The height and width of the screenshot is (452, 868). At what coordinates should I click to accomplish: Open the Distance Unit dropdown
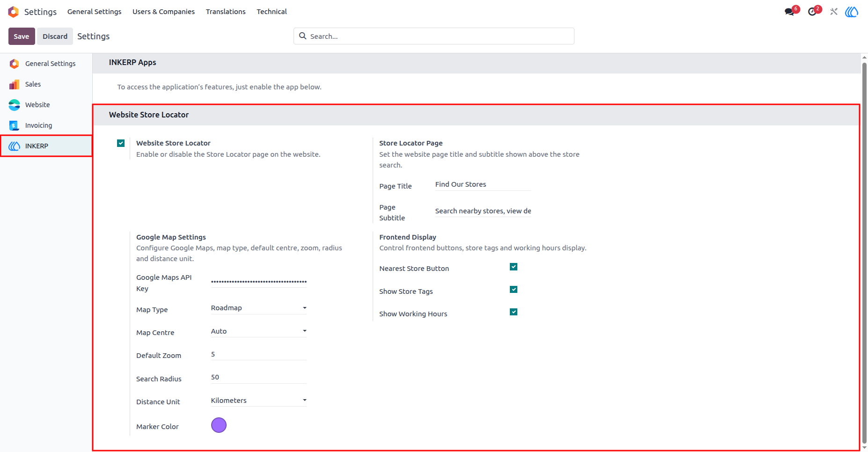(259, 401)
